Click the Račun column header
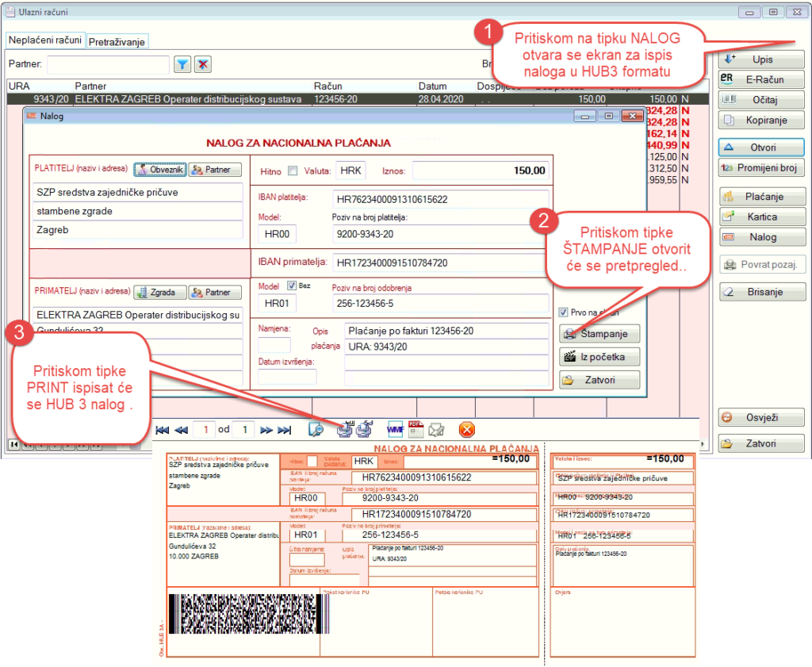 point(327,86)
